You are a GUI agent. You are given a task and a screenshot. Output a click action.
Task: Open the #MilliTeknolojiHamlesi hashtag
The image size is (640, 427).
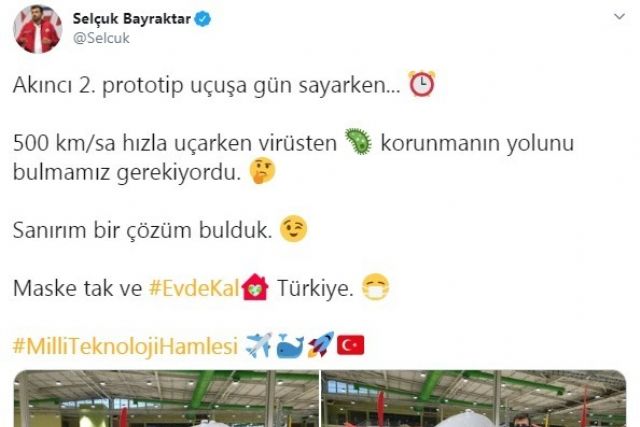click(125, 346)
